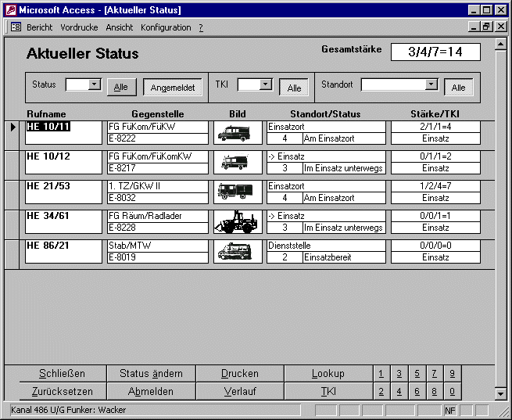Click strength field 0/0/0=0
The width and height of the screenshot is (512, 420).
[x=435, y=246]
